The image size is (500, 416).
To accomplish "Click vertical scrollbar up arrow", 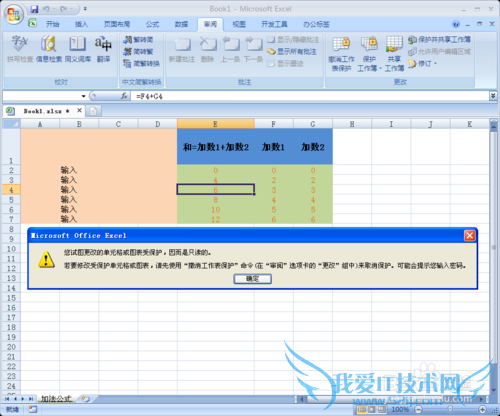I will coord(494,127).
